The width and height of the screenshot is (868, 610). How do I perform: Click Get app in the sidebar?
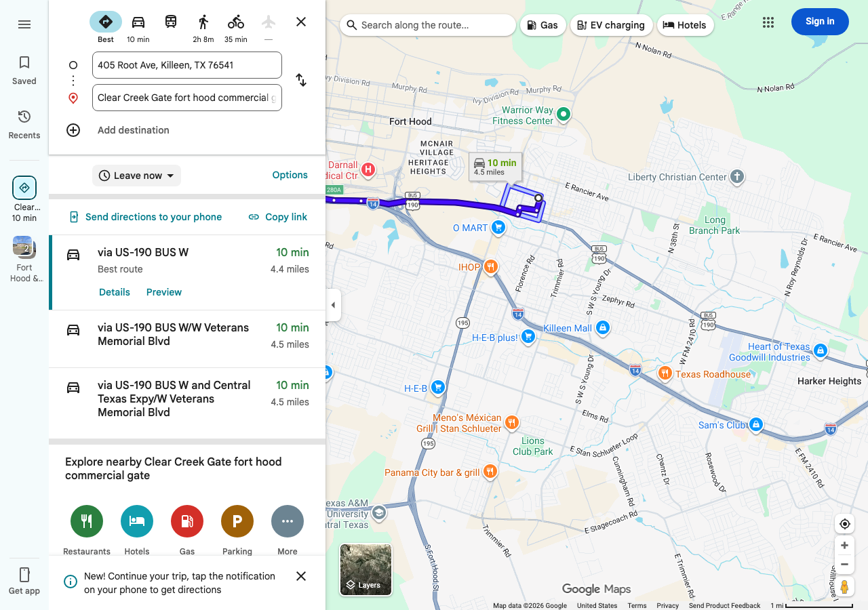(24, 582)
